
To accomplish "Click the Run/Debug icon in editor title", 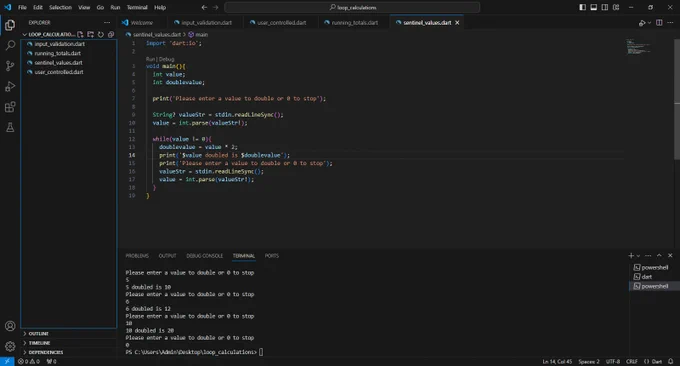I will [642, 23].
